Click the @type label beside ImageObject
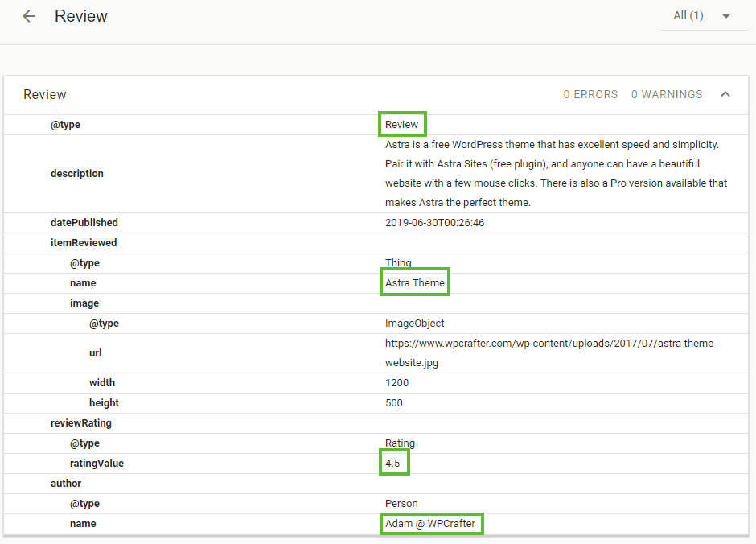 click(x=104, y=324)
